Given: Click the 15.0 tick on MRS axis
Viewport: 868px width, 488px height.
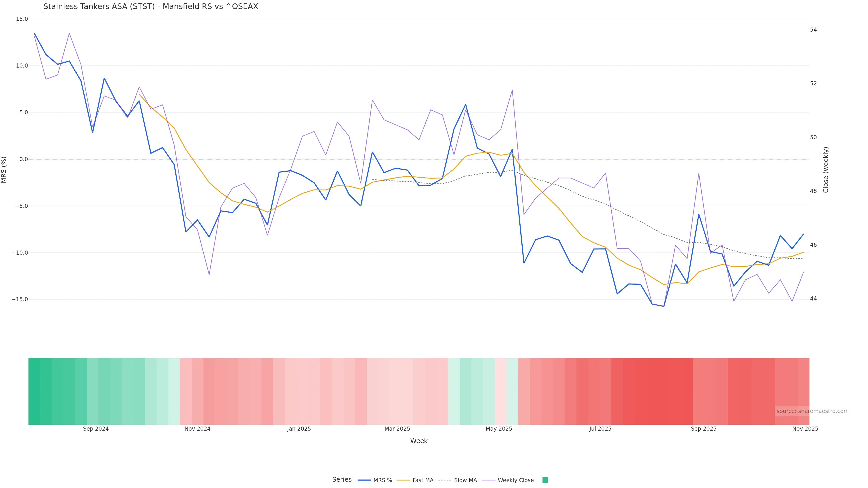Looking at the screenshot, I should click(x=22, y=19).
